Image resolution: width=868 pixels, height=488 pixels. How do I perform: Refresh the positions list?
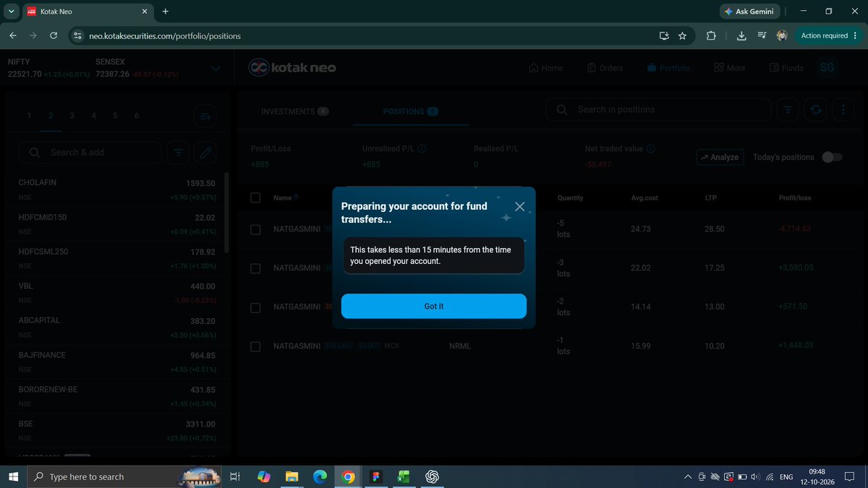tap(816, 110)
